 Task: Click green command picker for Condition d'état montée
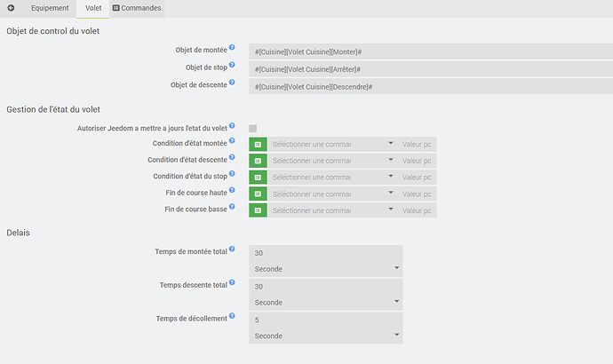tap(258, 144)
